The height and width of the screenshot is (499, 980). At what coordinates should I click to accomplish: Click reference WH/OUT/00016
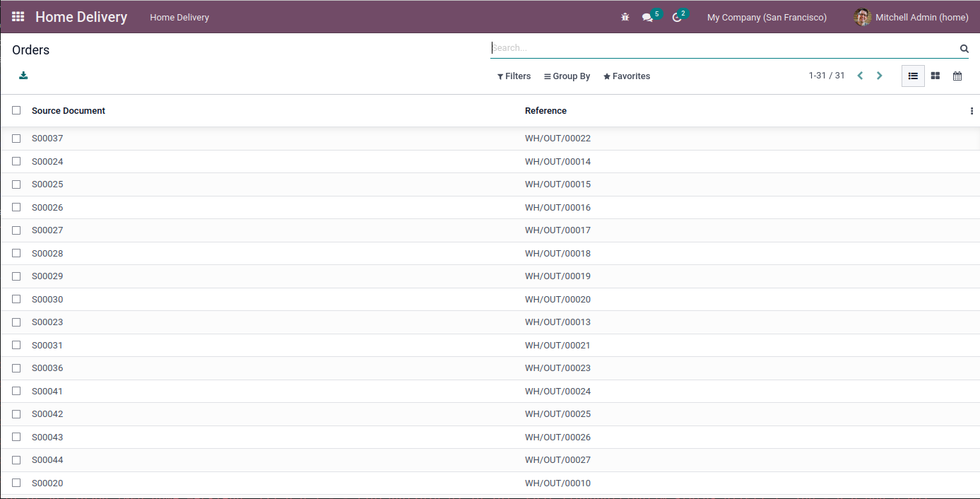coord(557,208)
